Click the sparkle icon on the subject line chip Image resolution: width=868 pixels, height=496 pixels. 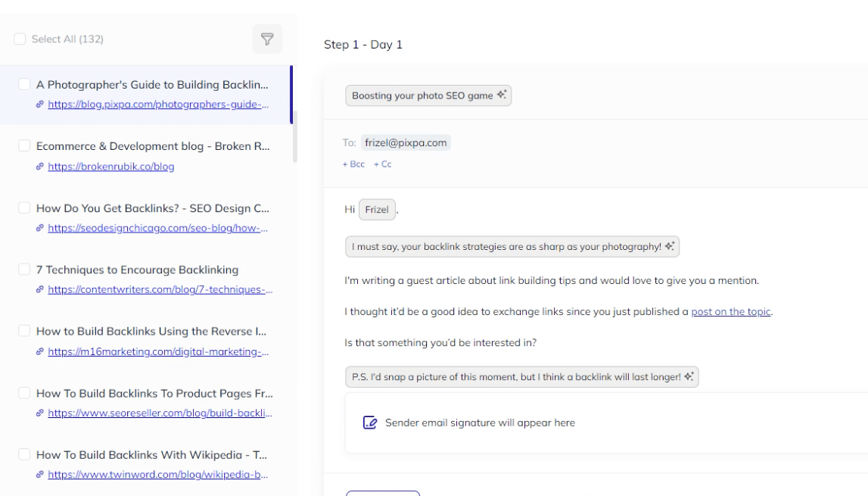tap(502, 95)
